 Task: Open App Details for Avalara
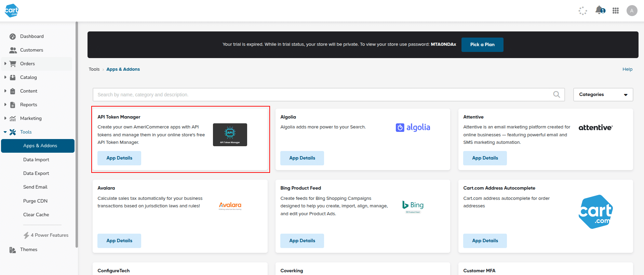coord(119,241)
